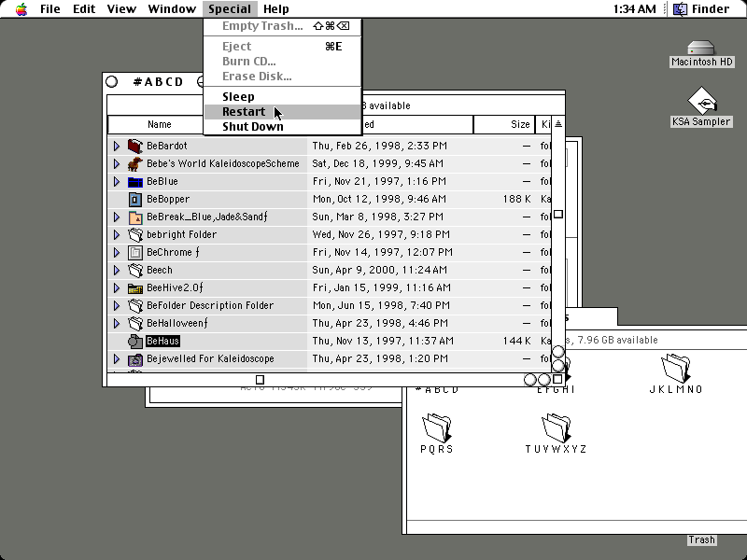Expand Bebe's World KaleidoscopeScheme disclosure triangle

pos(116,163)
